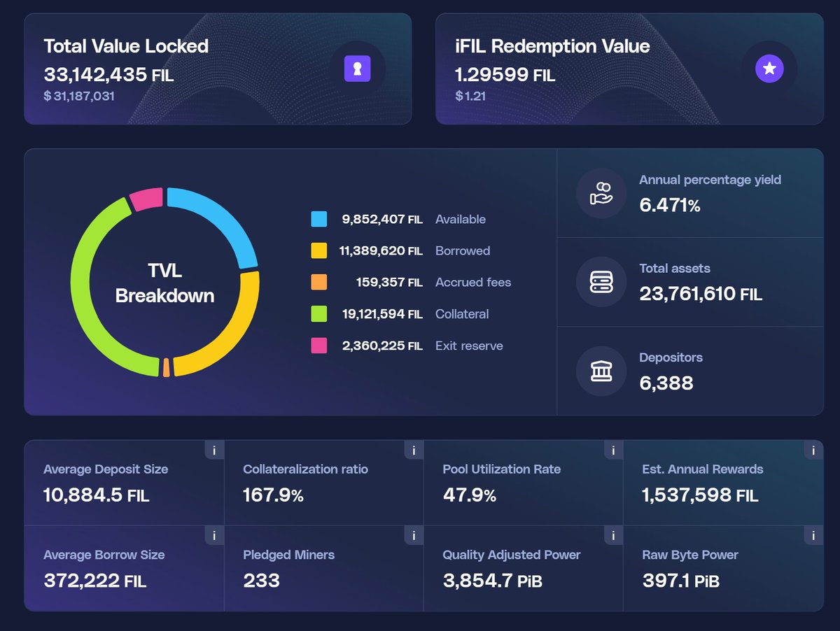Viewport: 840px width, 631px height.
Task: Open info icon for Collateralization ratio
Action: point(414,450)
